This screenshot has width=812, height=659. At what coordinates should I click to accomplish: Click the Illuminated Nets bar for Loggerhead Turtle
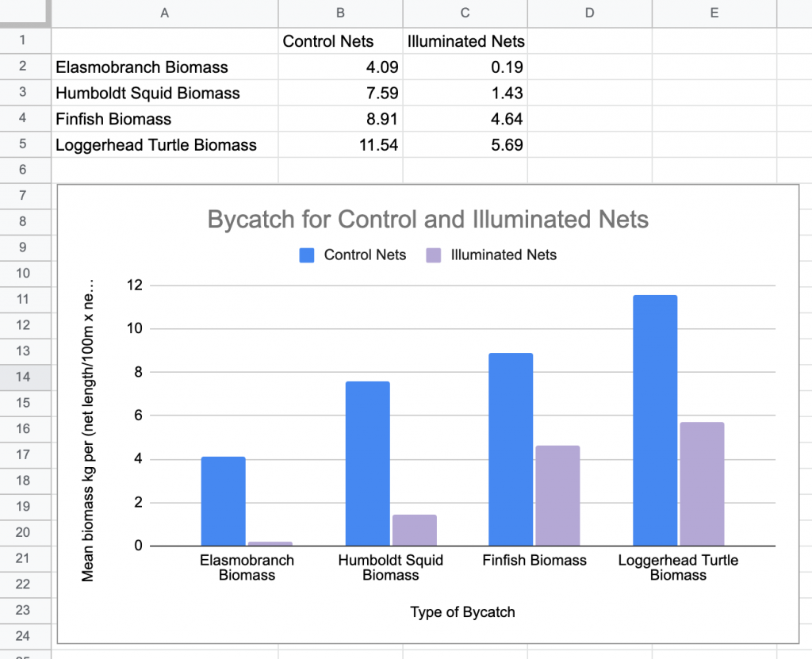coord(701,484)
